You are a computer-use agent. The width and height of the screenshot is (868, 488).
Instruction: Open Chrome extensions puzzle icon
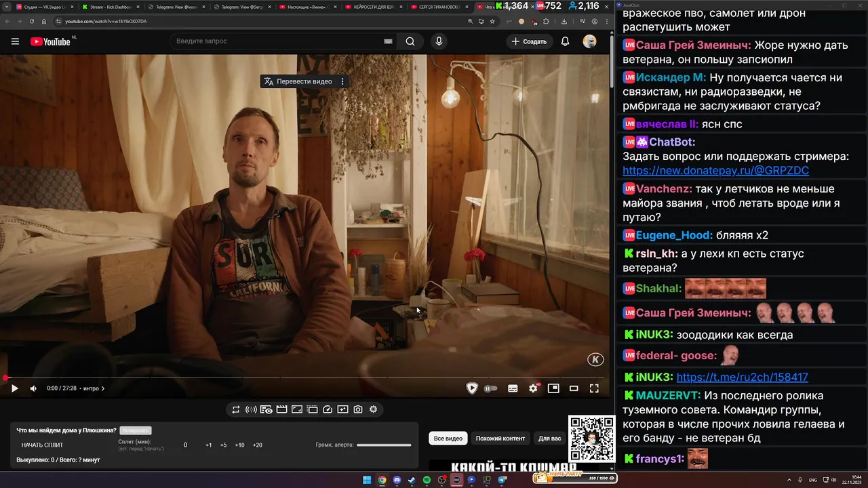[x=546, y=21]
